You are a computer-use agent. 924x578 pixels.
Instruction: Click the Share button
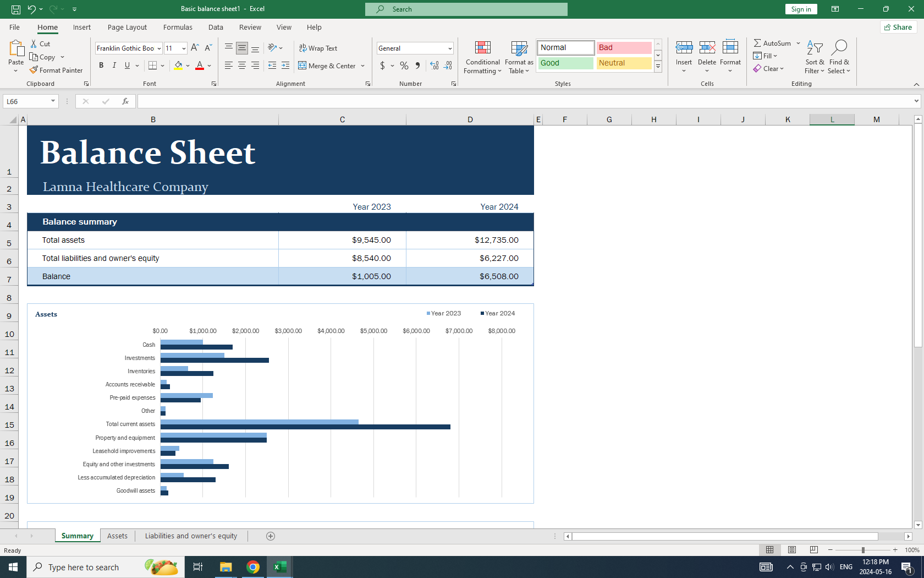[x=898, y=27]
